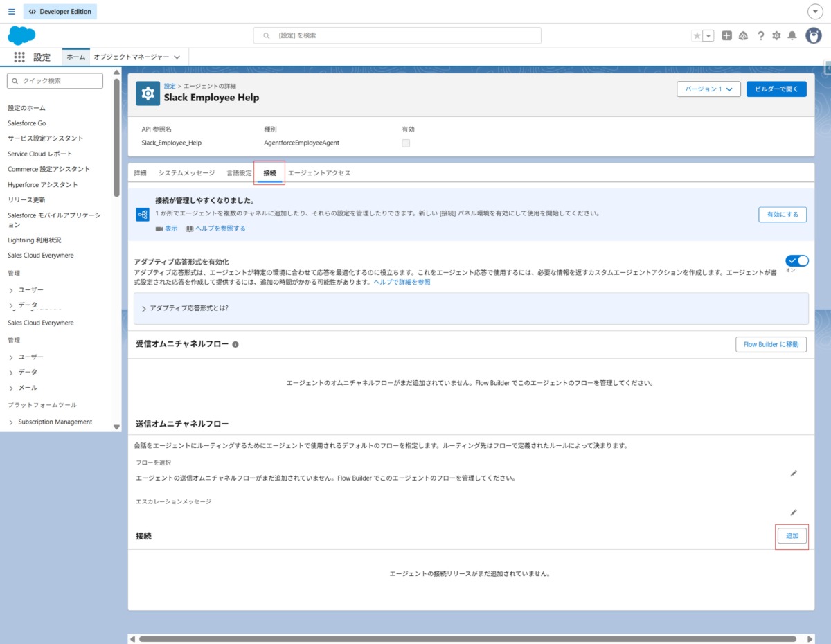
Task: Click the Developer Edition tab
Action: (60, 12)
